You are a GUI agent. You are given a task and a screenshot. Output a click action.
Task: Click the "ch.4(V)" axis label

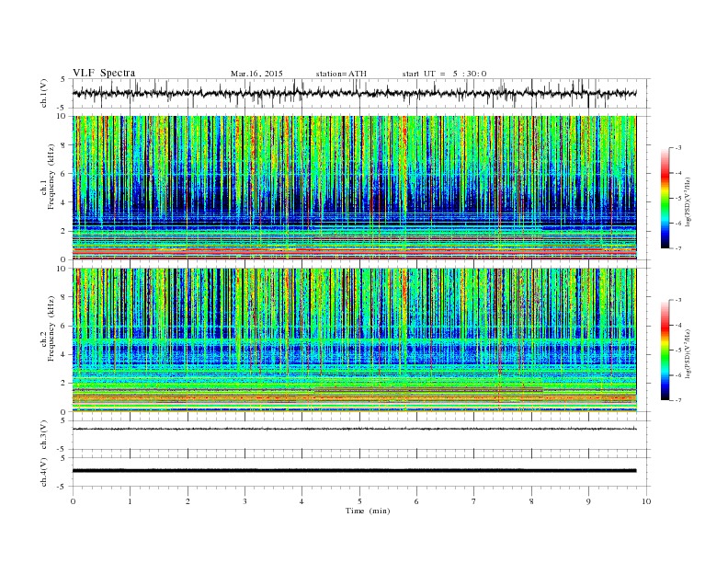[44, 472]
